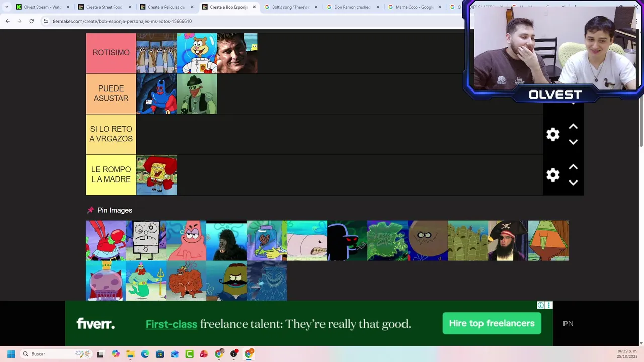This screenshot has width=644, height=362.
Task: Select Mr. Krabs image from the pool
Action: coord(106,241)
